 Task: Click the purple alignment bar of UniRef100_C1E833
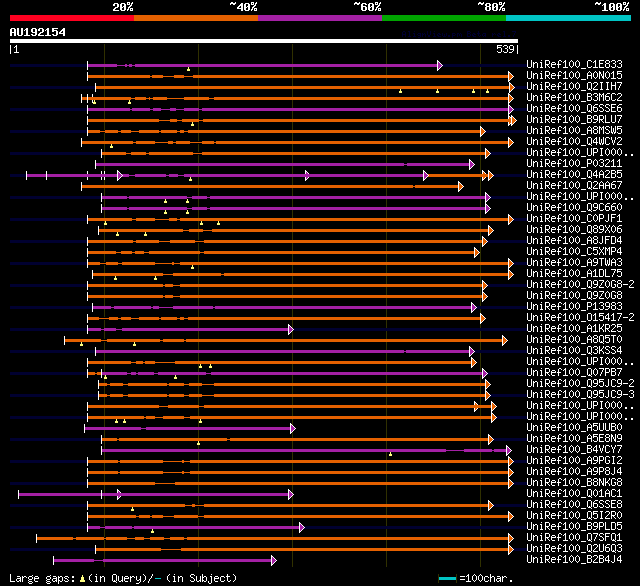tap(264, 65)
